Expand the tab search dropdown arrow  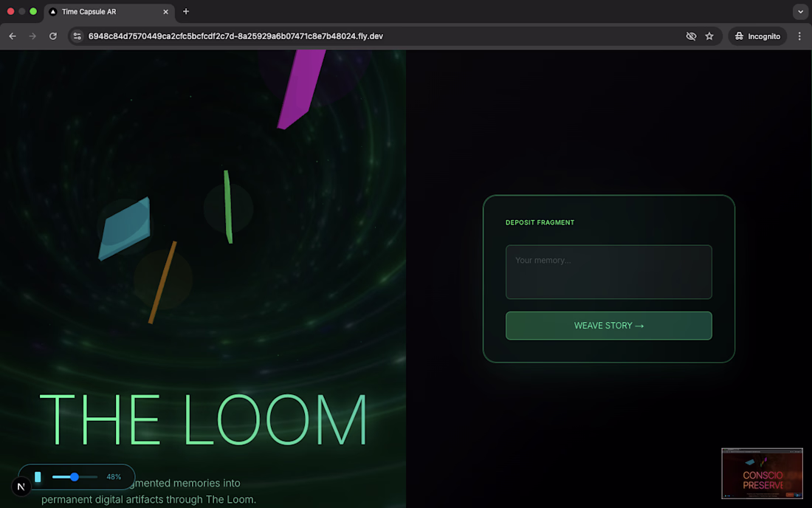(x=801, y=11)
